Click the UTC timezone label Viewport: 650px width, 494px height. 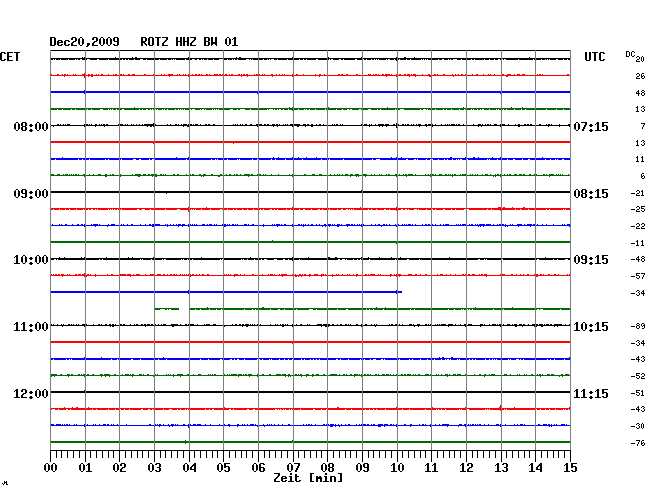click(x=594, y=57)
